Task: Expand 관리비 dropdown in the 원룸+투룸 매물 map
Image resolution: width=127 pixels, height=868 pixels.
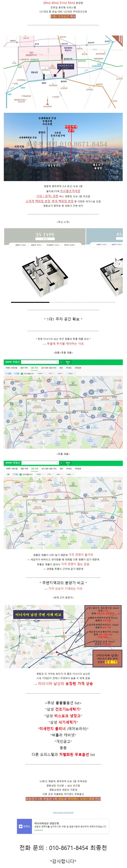Action: pyautogui.click(x=60, y=373)
